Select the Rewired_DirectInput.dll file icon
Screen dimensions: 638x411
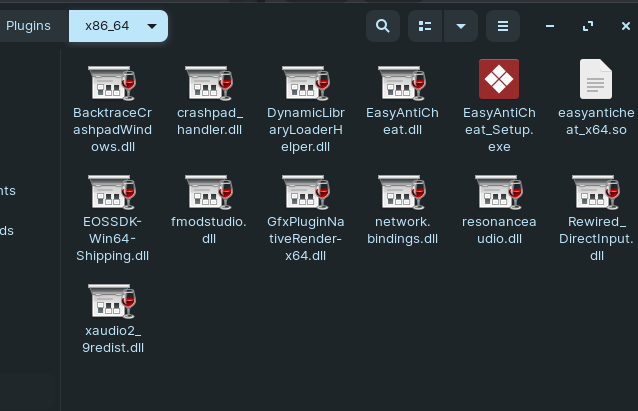(x=596, y=192)
